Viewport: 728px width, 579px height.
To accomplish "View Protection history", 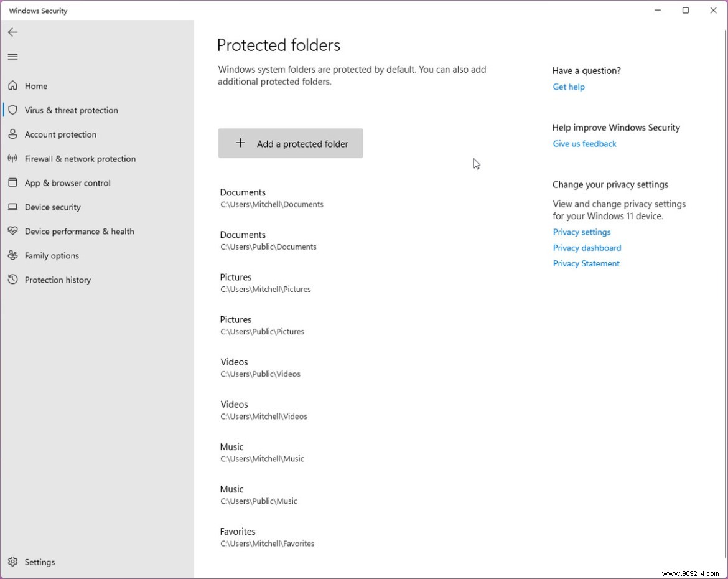I will click(x=57, y=280).
